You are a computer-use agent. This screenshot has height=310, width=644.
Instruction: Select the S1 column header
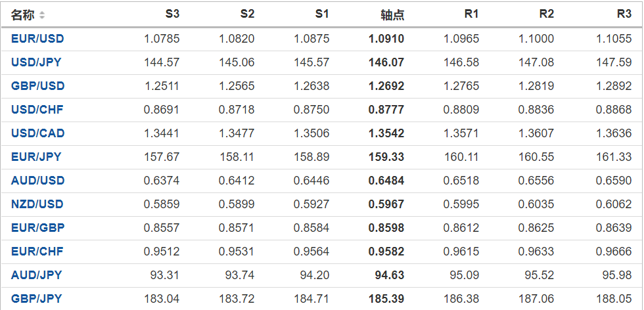click(x=322, y=14)
